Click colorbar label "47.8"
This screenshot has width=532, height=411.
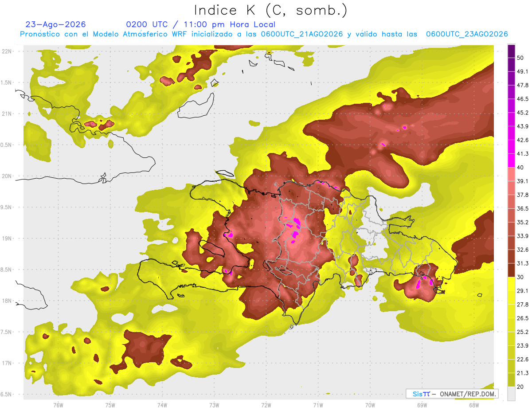click(x=523, y=85)
